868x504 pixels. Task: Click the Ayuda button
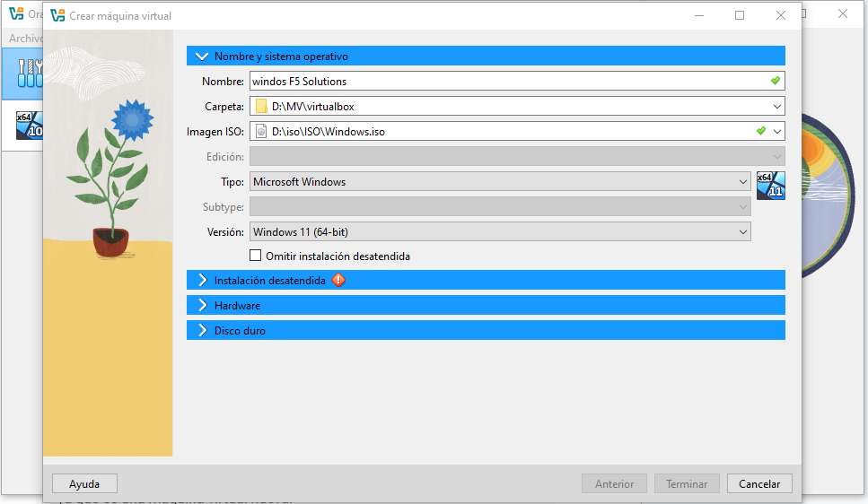[x=84, y=484]
